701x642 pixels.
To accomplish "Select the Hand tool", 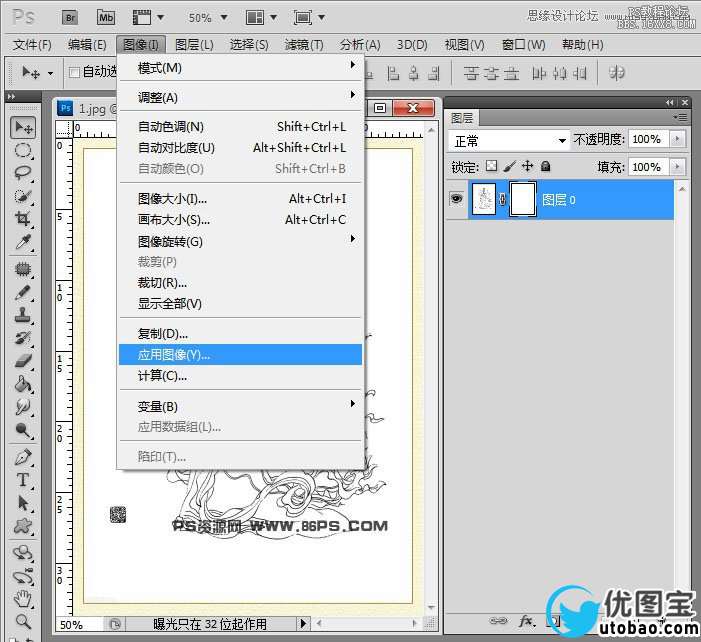I will (x=23, y=598).
